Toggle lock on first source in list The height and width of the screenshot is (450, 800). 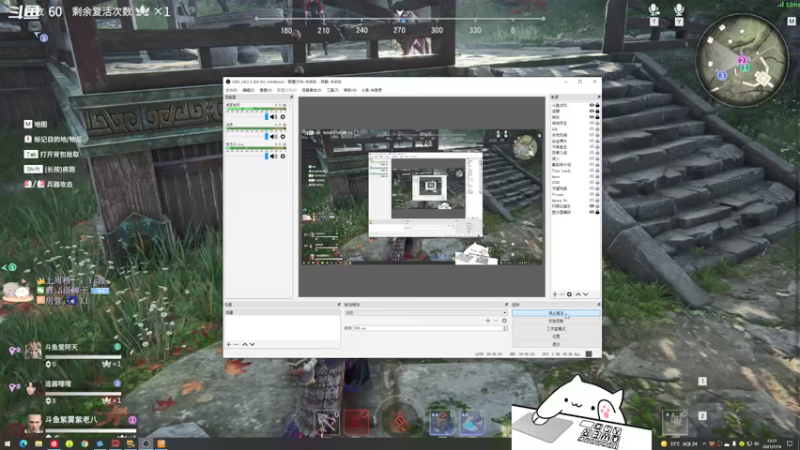coord(597,105)
